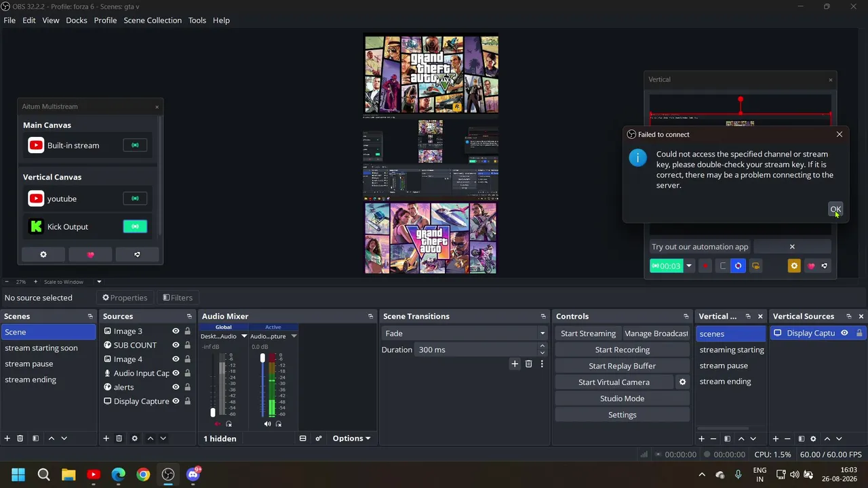This screenshot has width=868, height=488.
Task: Open Desktop Audio channel dropdown arrow
Action: point(244,336)
